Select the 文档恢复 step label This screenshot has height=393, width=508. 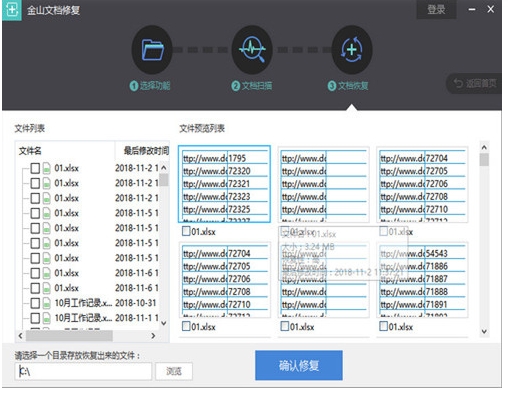[x=348, y=86]
